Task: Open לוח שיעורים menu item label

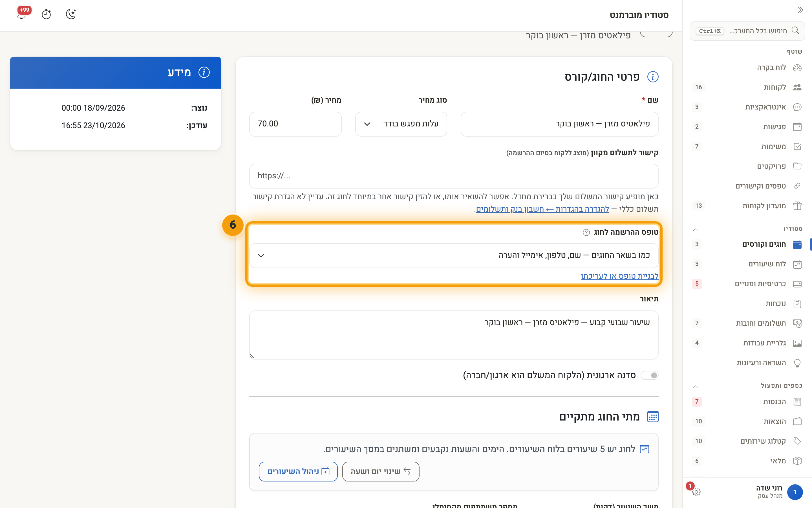Action: pos(767,264)
